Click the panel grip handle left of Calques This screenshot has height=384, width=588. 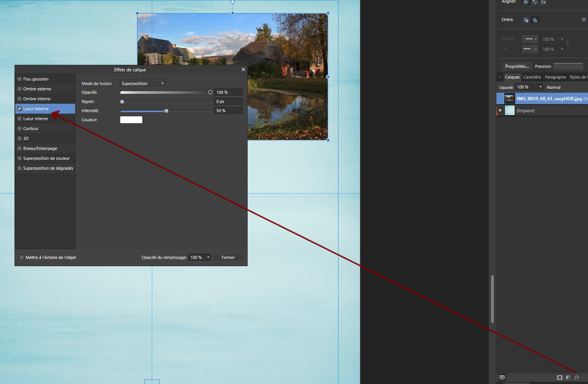pyautogui.click(x=500, y=77)
